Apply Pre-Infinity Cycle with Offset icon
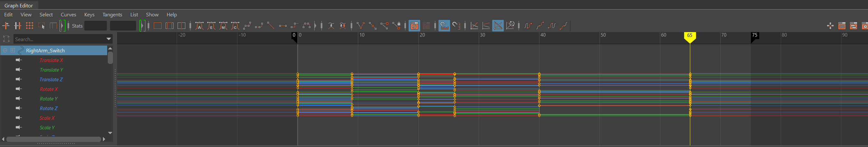868x147 pixels. coord(540,26)
